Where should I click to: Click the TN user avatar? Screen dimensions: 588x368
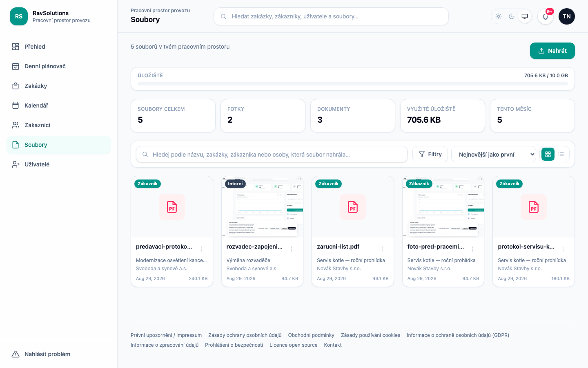click(567, 16)
